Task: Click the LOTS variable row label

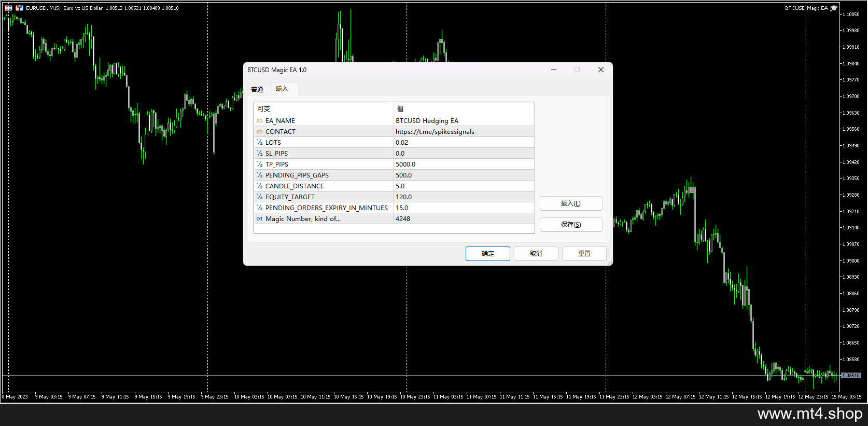Action: [x=273, y=143]
